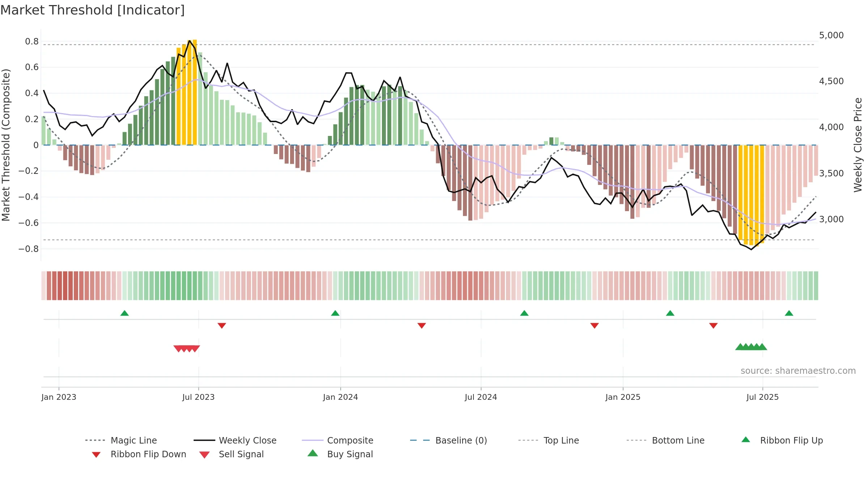Click the ribbon flip down marker around April 2024
The width and height of the screenshot is (868, 488).
point(422,326)
